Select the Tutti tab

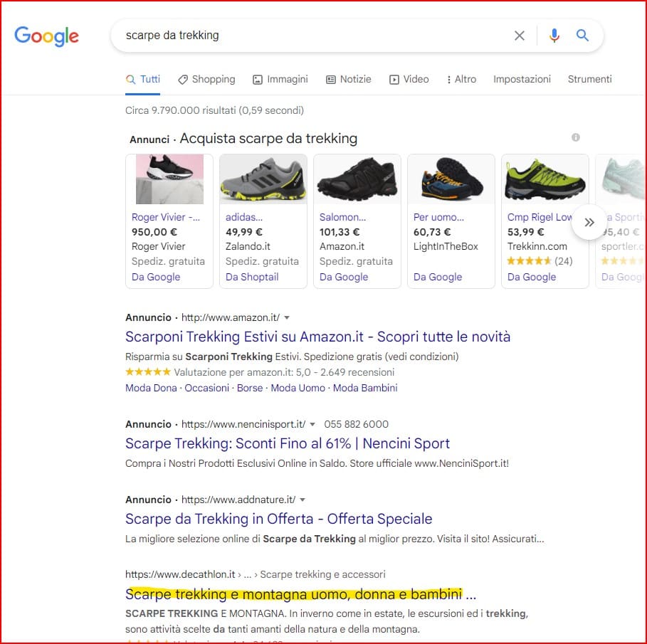143,79
